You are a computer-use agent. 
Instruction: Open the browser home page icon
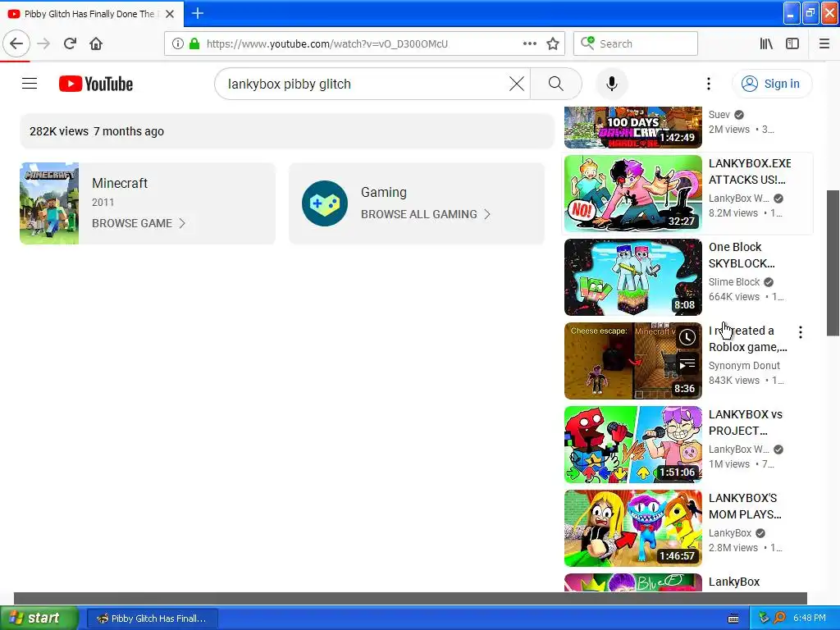coord(96,44)
